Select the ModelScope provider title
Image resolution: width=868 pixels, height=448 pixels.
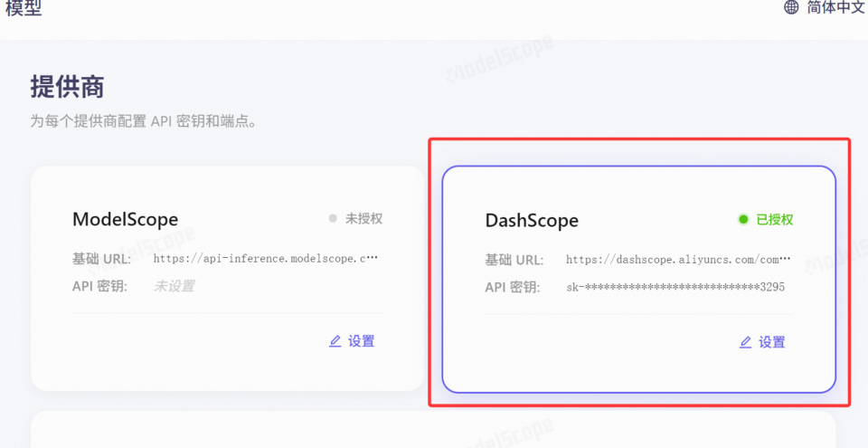click(x=125, y=219)
